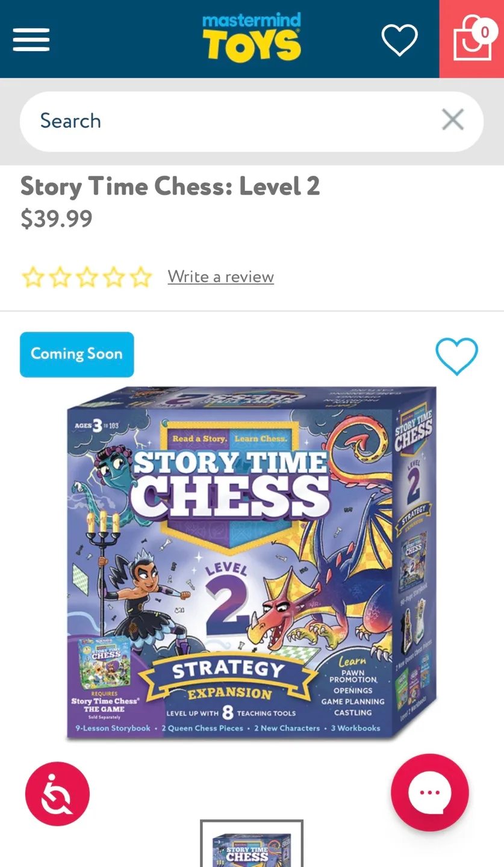Open the Write a review link

pos(220,276)
